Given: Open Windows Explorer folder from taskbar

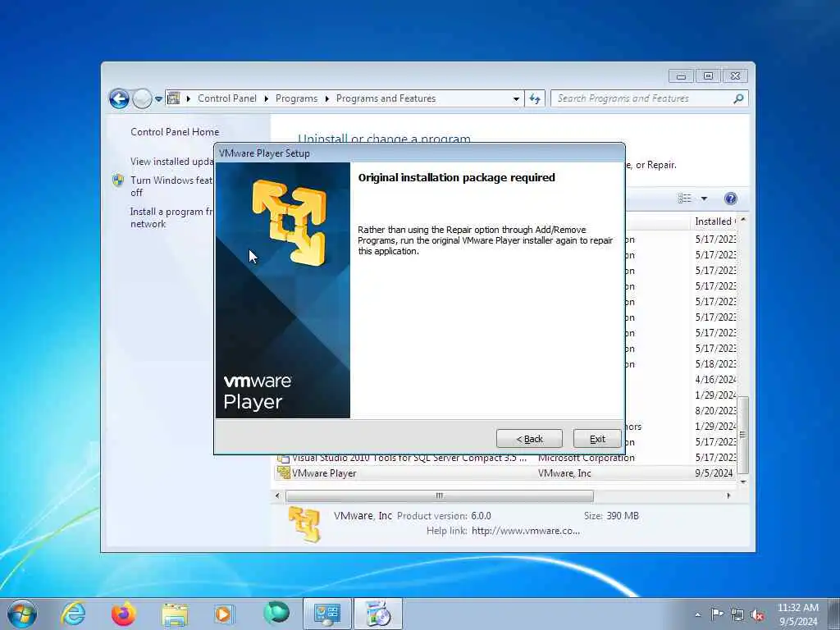Looking at the screenshot, I should point(175,614).
